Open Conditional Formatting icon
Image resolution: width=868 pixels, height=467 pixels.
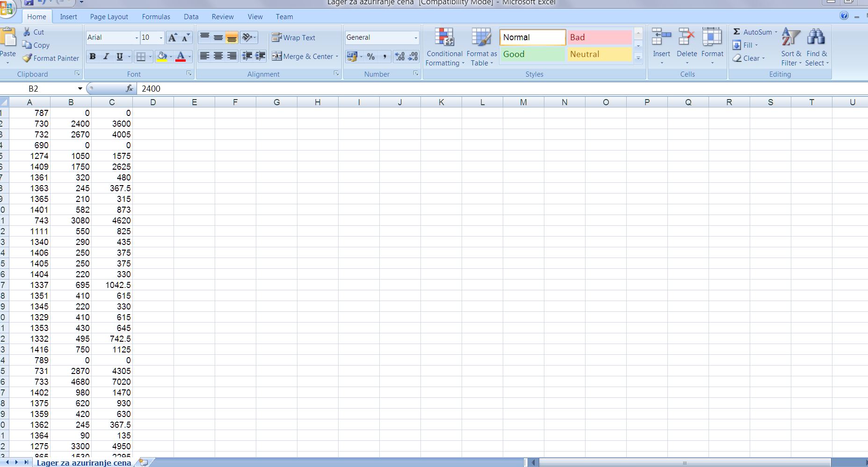click(x=444, y=37)
